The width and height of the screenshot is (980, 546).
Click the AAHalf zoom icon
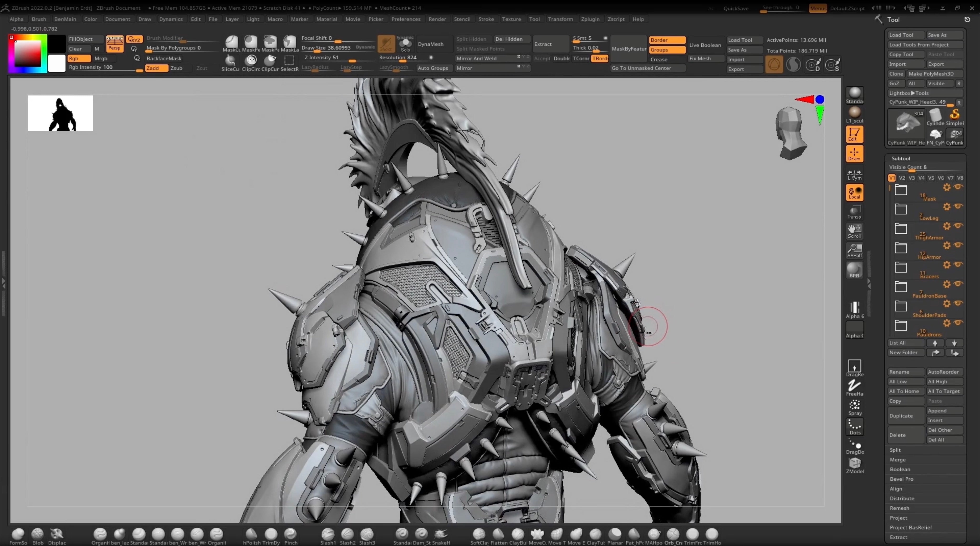click(x=854, y=250)
